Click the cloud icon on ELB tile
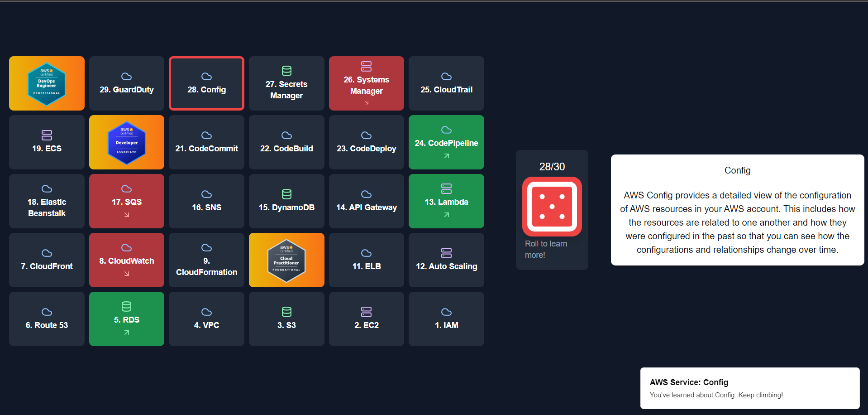 tap(367, 253)
